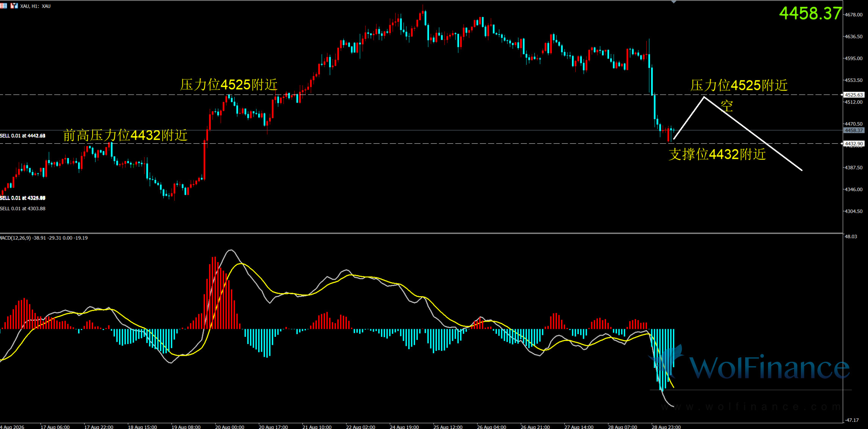Select the 4432.90 price level label

[x=854, y=144]
